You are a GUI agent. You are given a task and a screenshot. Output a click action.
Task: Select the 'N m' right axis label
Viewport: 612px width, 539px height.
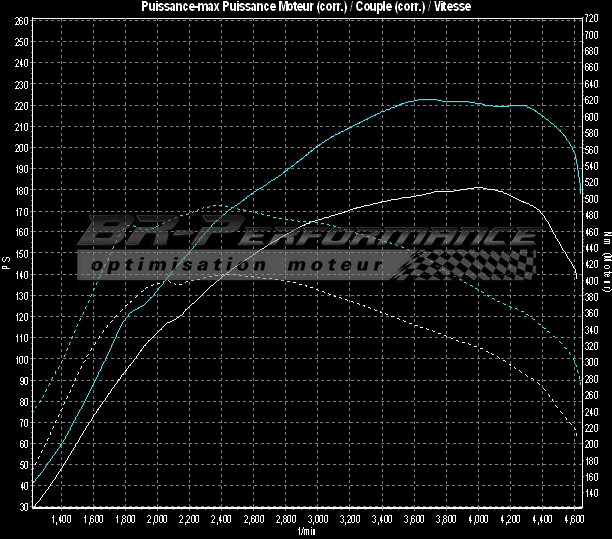[606, 239]
